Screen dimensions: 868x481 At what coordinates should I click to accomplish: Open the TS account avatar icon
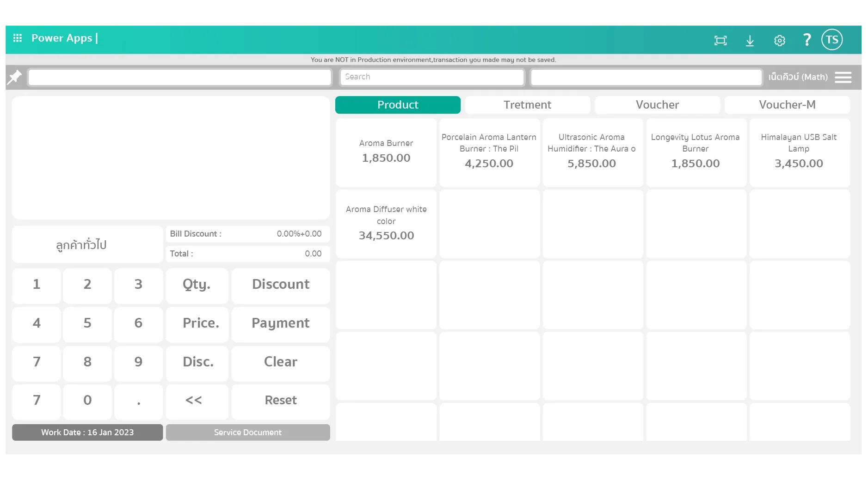831,39
